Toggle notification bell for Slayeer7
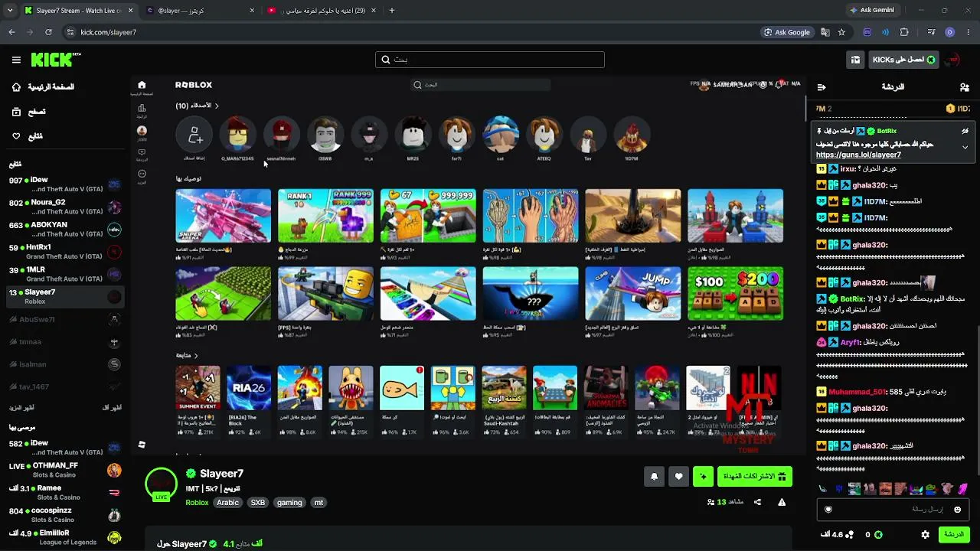 pos(654,477)
